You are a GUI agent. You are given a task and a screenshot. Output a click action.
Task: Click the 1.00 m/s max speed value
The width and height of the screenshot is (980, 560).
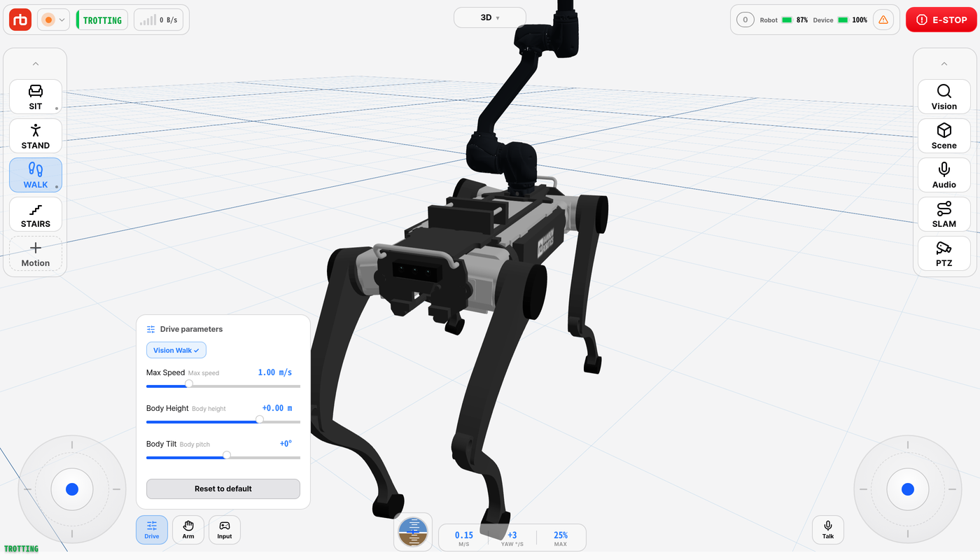tap(275, 372)
